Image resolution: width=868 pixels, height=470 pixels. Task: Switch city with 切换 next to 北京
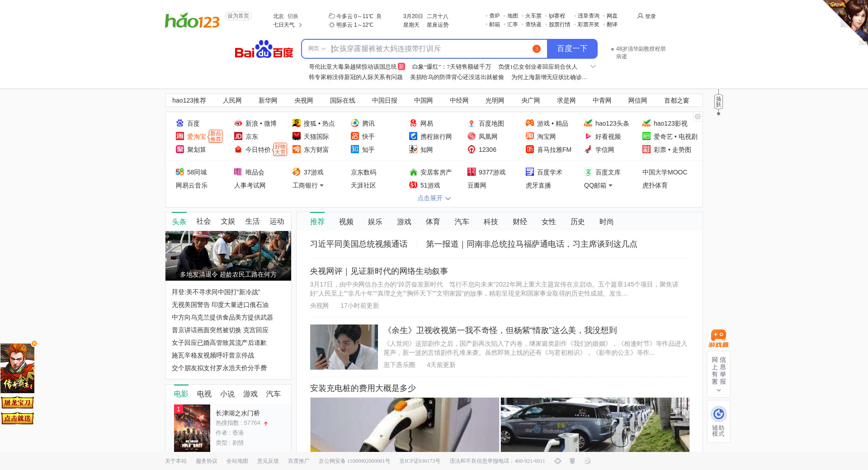point(293,16)
